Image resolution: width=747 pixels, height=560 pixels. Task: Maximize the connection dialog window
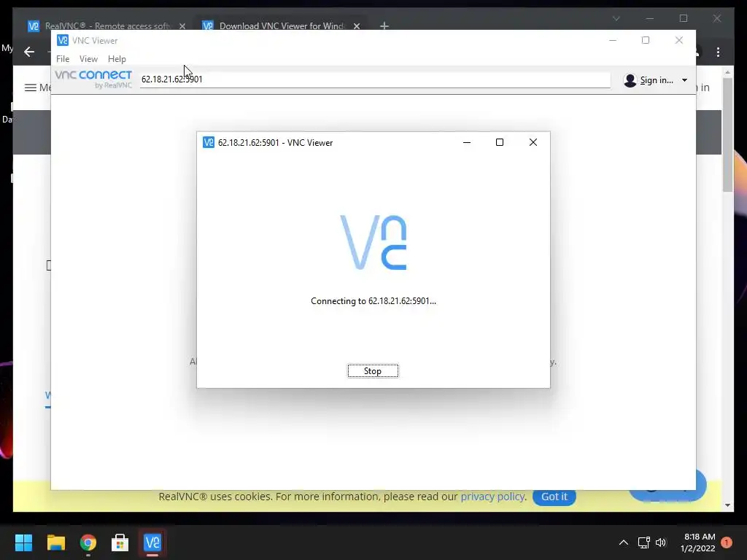coord(500,142)
